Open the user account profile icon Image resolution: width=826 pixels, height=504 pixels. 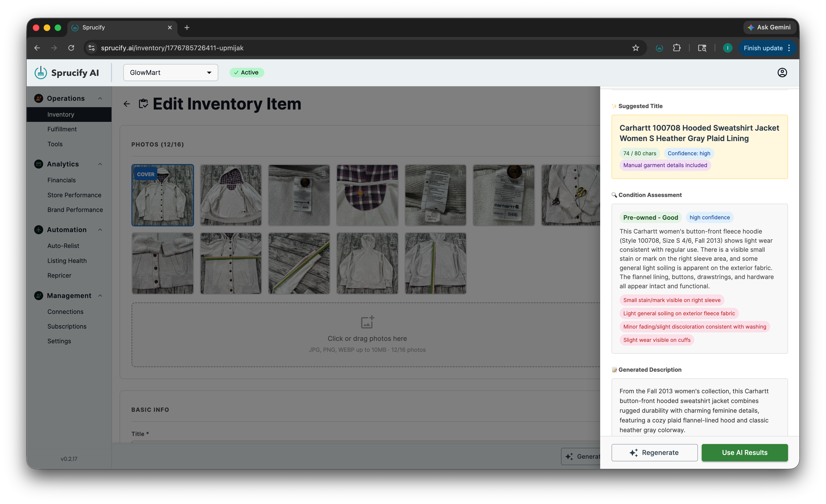(x=782, y=72)
